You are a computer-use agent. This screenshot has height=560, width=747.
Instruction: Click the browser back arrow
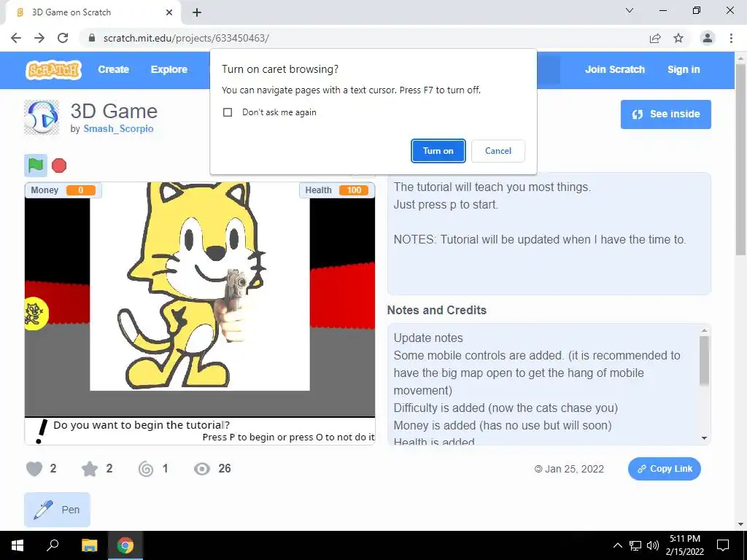[x=16, y=38]
